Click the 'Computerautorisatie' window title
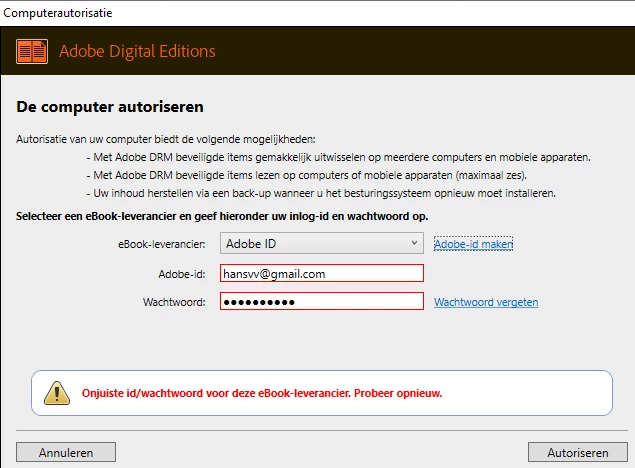The image size is (635, 468). 58,13
